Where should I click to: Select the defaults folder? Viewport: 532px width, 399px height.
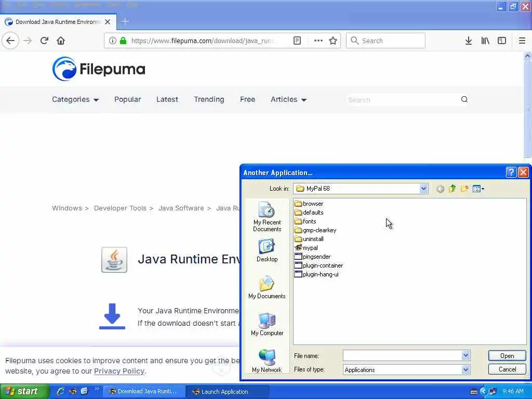tap(309, 212)
